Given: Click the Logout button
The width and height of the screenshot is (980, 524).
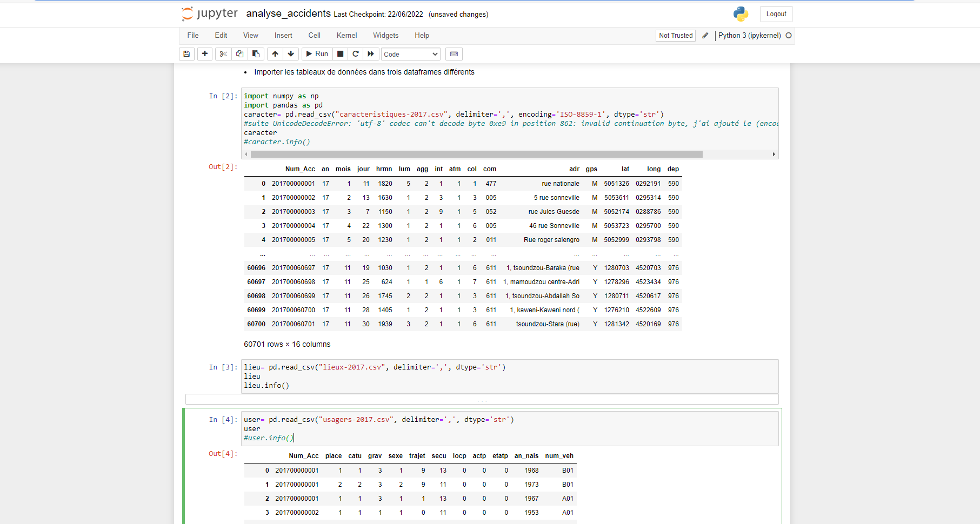Looking at the screenshot, I should pyautogui.click(x=776, y=14).
